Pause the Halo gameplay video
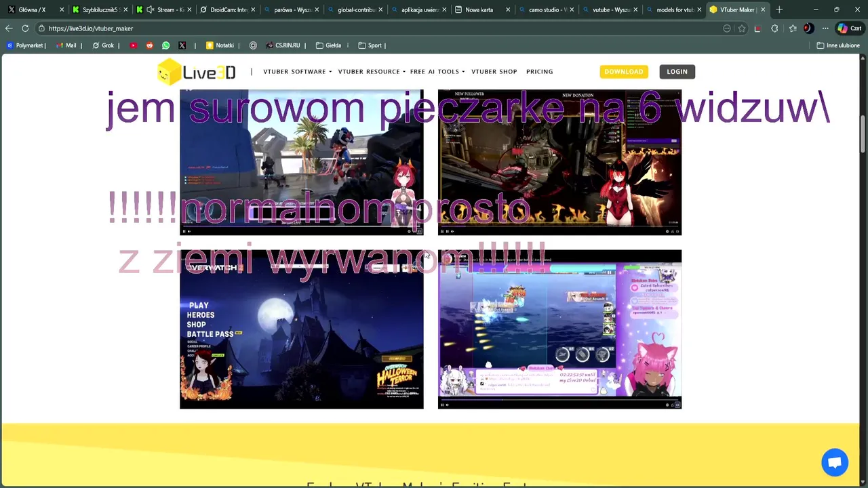The width and height of the screenshot is (868, 488). [184, 231]
